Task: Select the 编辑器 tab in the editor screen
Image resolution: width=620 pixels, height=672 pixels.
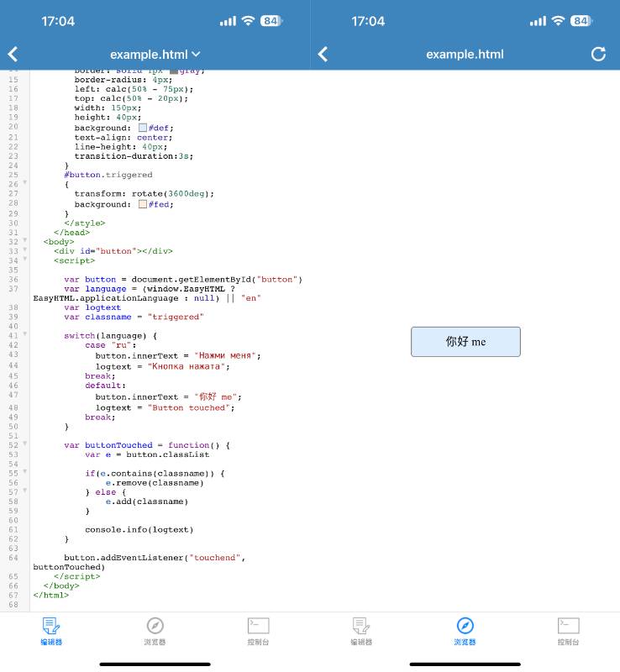Action: [51, 631]
